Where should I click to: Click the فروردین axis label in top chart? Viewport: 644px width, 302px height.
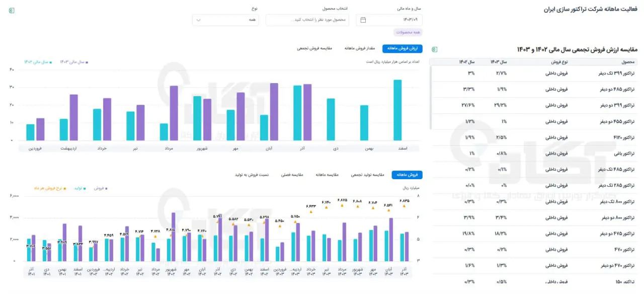click(35, 148)
